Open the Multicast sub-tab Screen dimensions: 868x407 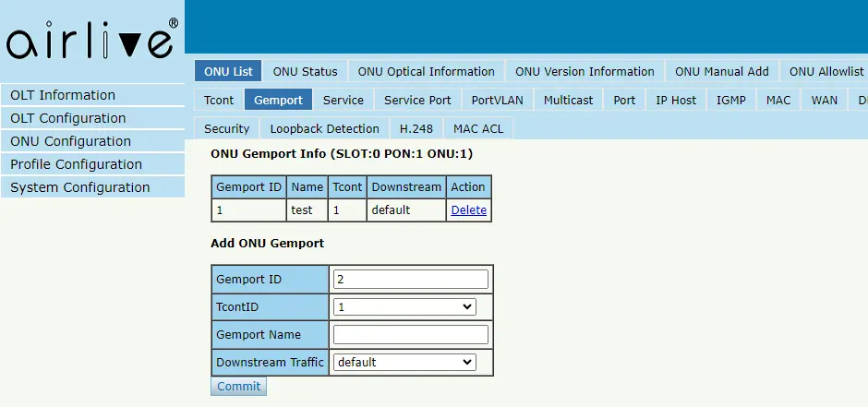(x=568, y=100)
